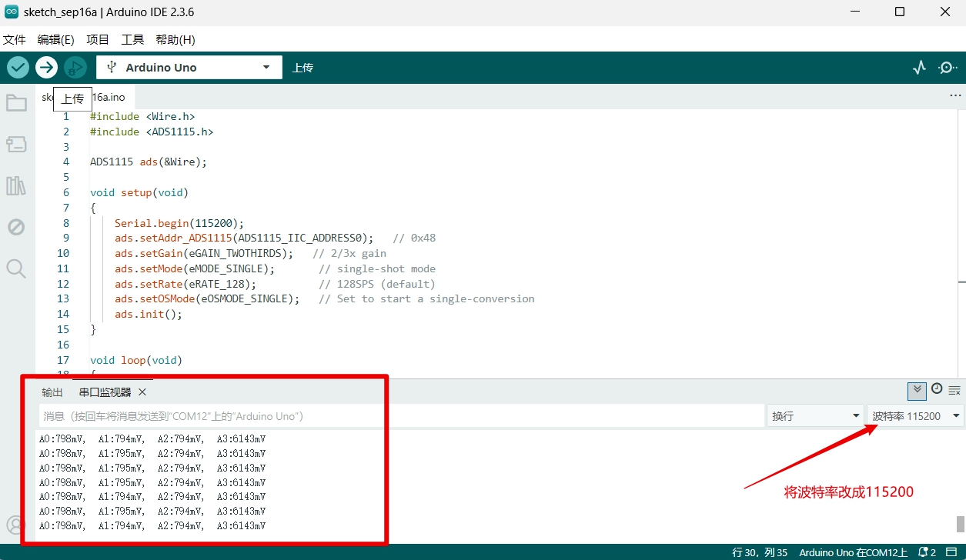Click the serial monitor vertical scrollbar thumb

tap(960, 524)
